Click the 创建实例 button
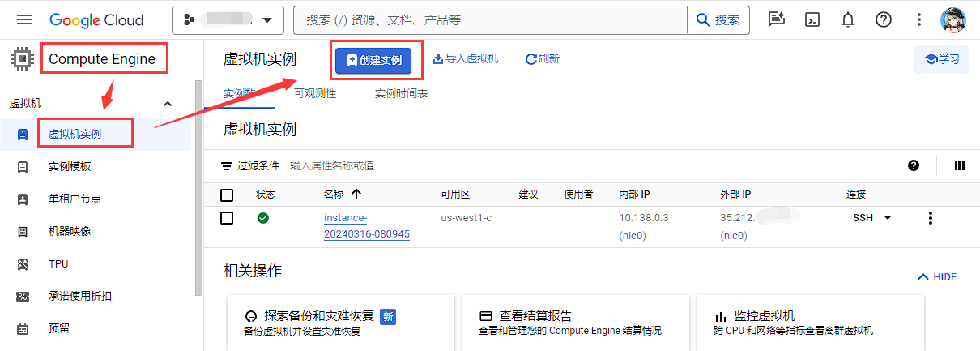Image resolution: width=980 pixels, height=351 pixels. coord(373,60)
